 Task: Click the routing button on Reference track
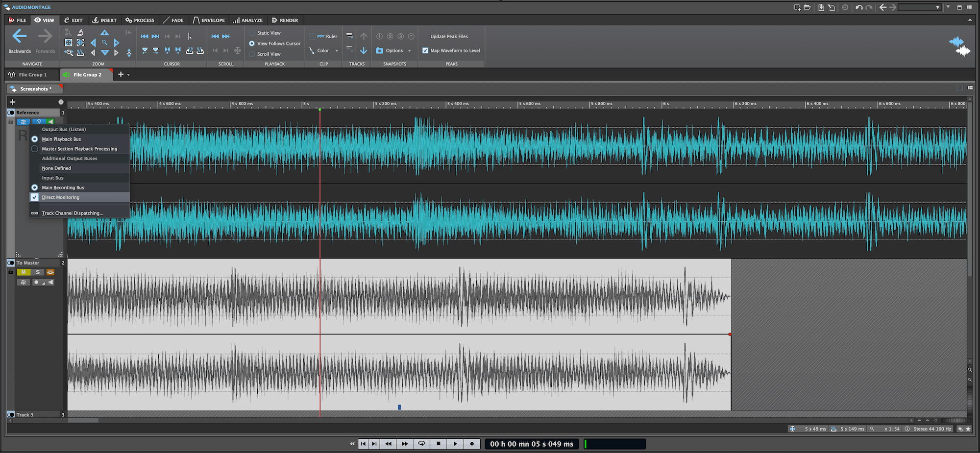(x=23, y=121)
